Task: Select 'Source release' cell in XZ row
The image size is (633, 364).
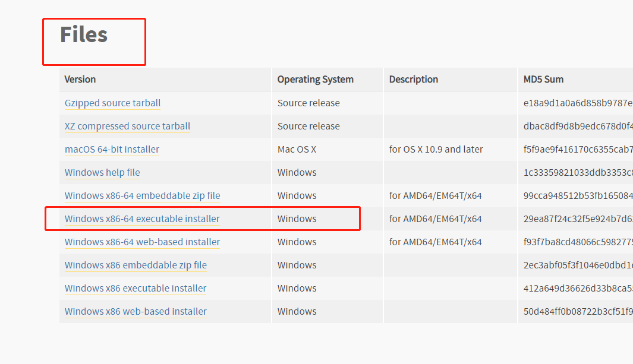Action: (308, 126)
